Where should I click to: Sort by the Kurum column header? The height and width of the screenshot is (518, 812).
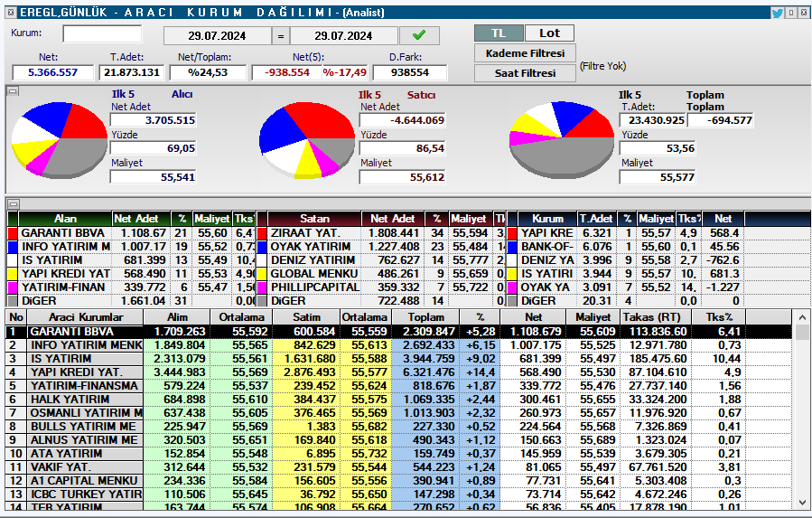(x=547, y=219)
